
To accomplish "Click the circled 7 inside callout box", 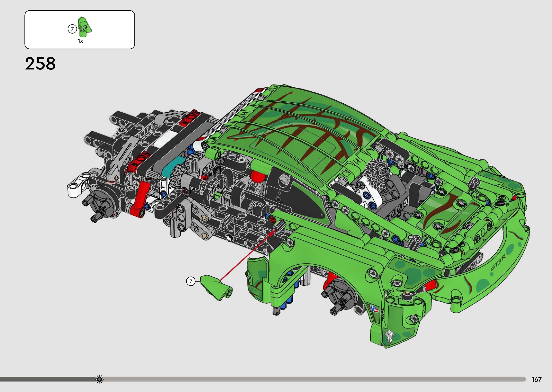I will (72, 29).
